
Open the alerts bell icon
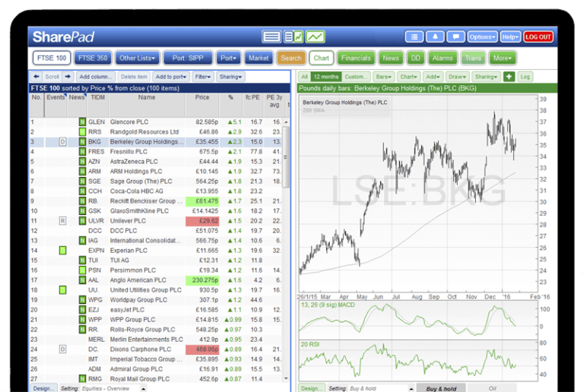pyautogui.click(x=435, y=36)
